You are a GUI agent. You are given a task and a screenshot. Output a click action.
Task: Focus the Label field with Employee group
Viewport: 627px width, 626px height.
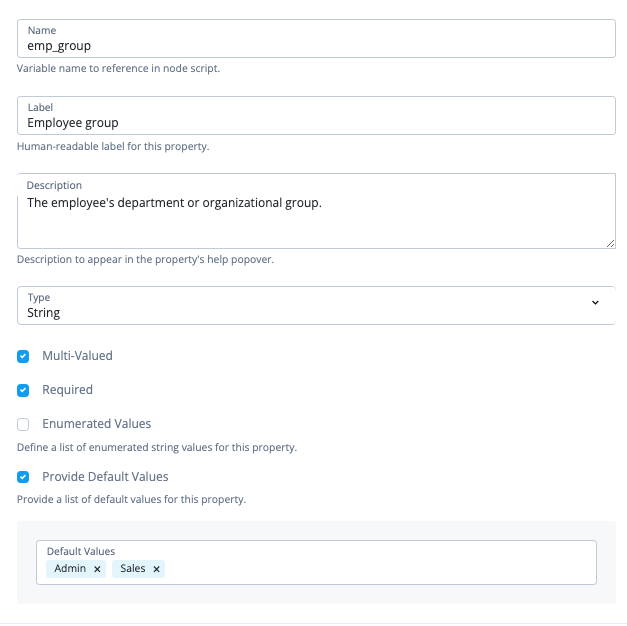(300, 122)
